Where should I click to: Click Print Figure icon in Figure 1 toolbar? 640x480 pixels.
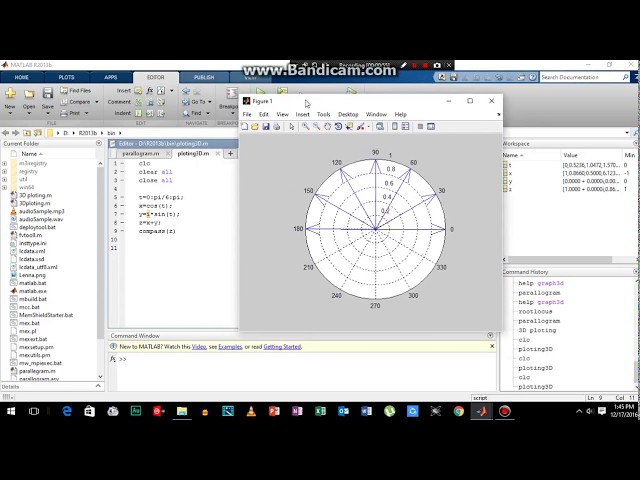[277, 127]
